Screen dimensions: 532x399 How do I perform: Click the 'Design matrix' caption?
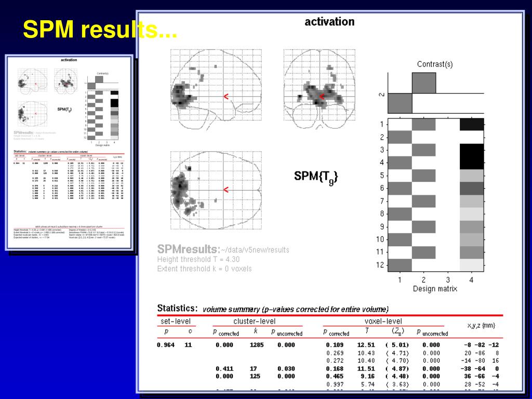[x=435, y=289]
